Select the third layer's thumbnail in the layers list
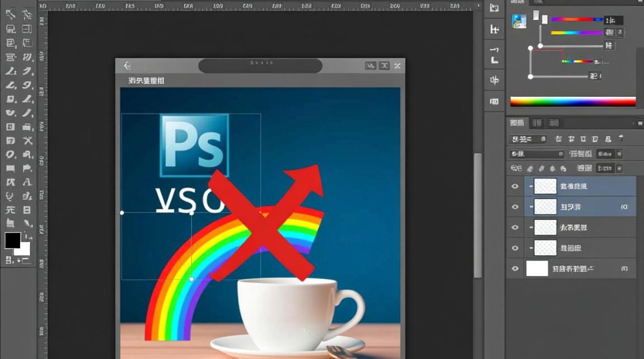644x359 pixels. [545, 227]
